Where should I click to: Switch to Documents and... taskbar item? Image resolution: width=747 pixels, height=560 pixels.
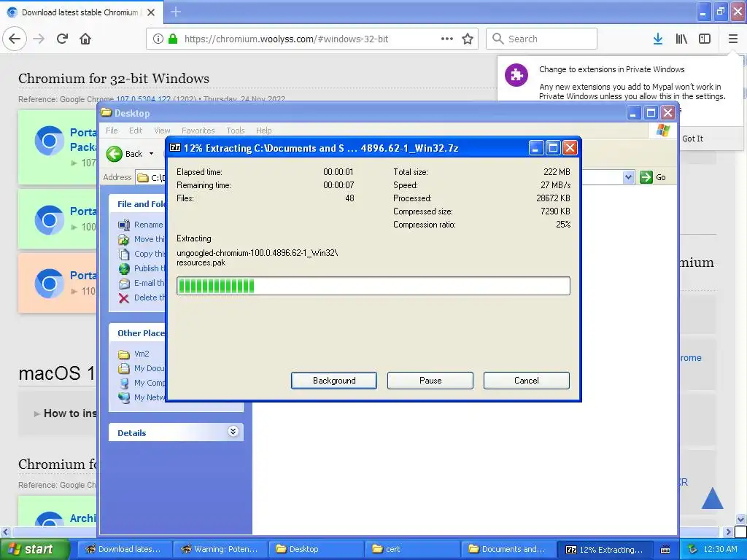point(508,549)
